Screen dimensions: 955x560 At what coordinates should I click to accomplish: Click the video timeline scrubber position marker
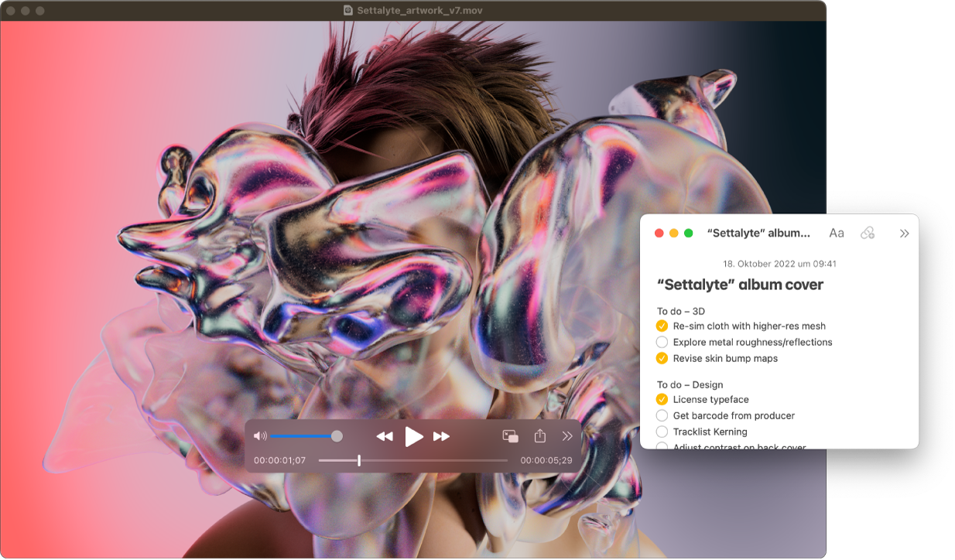[x=358, y=459]
